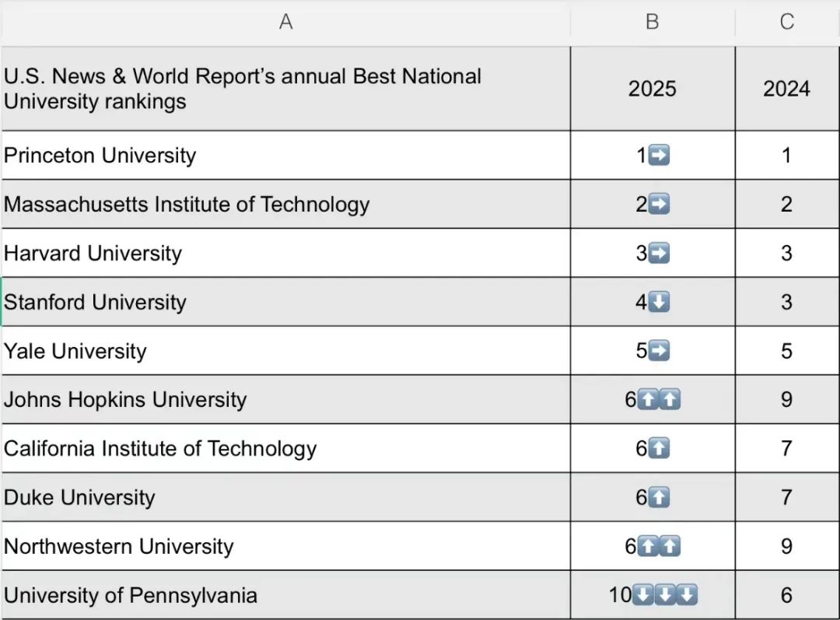840x620 pixels.
Task: Click the Johns Hopkins University cell
Action: 285,400
